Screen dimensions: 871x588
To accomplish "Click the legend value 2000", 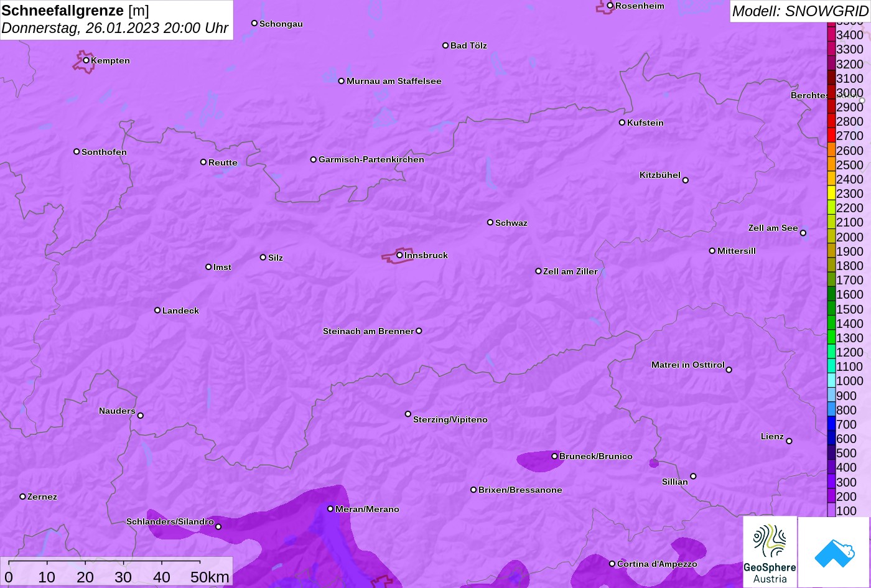I will (850, 237).
